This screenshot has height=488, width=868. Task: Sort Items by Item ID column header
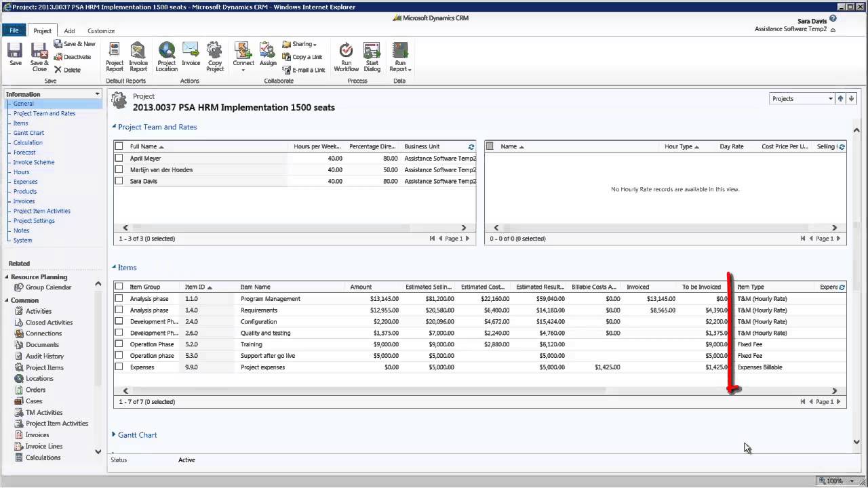(x=199, y=287)
